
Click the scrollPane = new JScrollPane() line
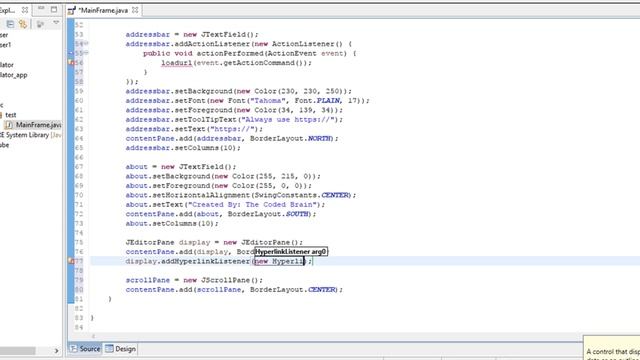194,280
